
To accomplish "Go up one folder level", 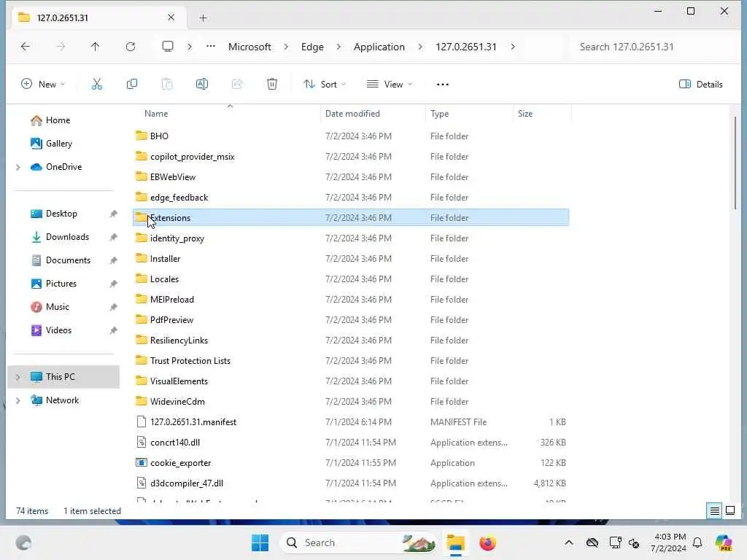I will point(96,46).
